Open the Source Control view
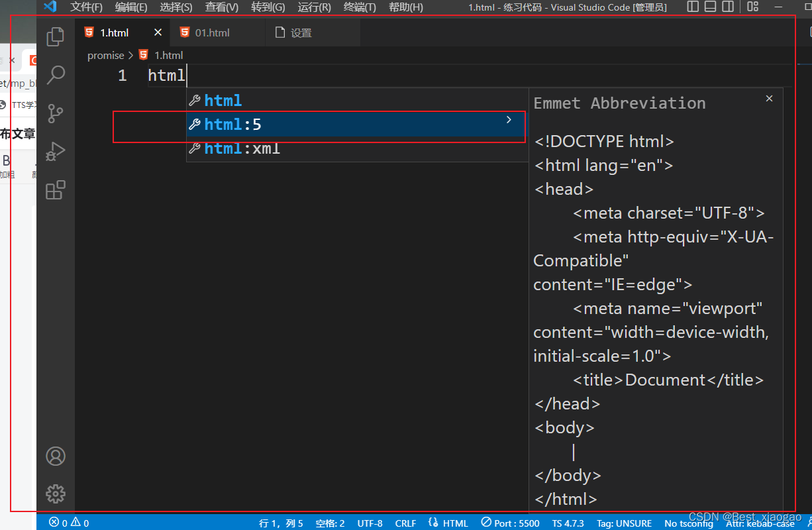 [56, 113]
